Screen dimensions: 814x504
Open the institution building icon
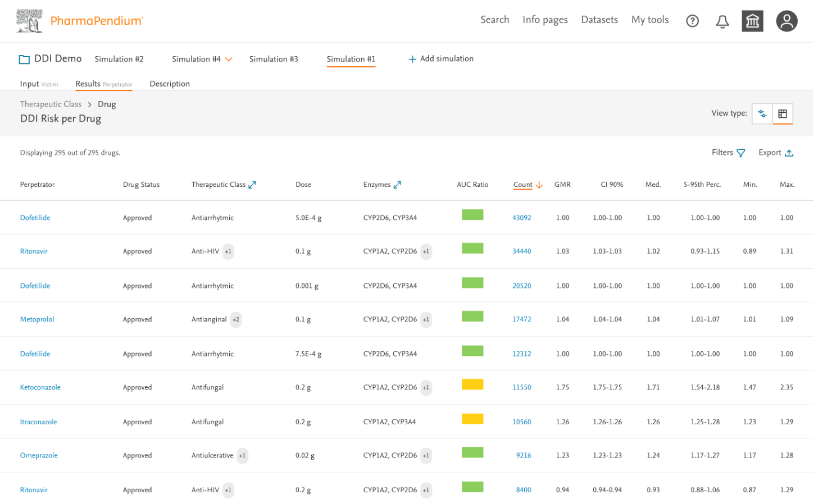tap(752, 21)
